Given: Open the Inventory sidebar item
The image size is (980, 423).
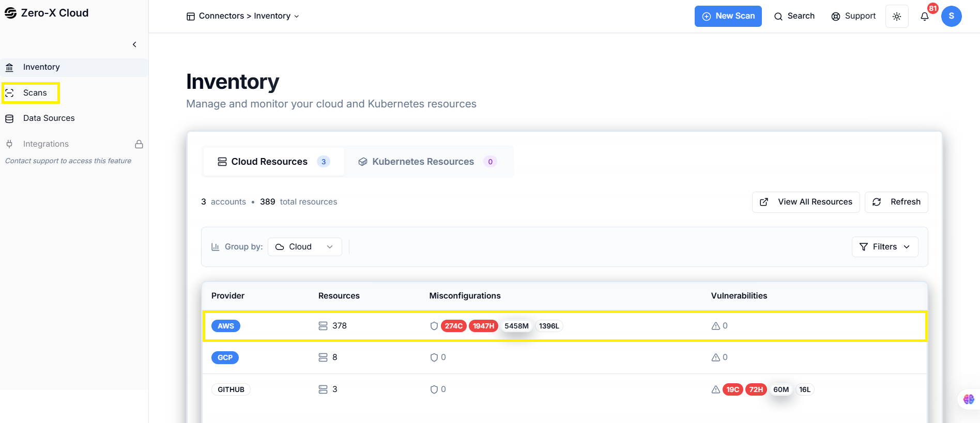Looking at the screenshot, I should pyautogui.click(x=74, y=67).
